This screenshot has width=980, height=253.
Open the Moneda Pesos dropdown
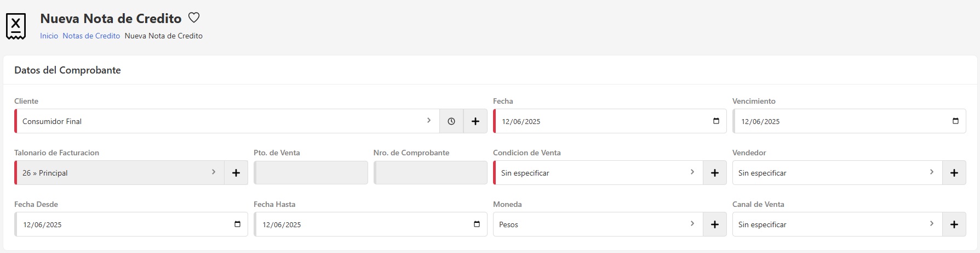coord(597,224)
